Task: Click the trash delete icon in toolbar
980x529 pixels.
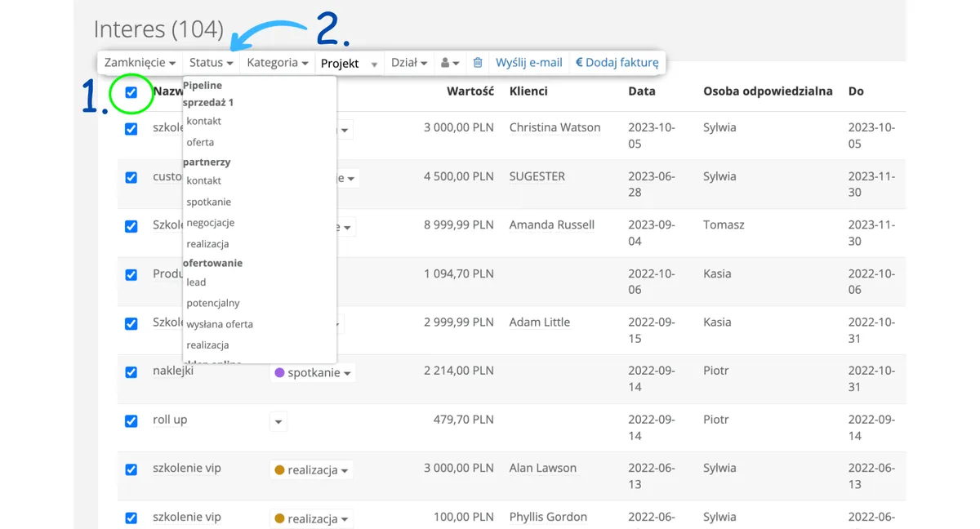Action: click(478, 63)
